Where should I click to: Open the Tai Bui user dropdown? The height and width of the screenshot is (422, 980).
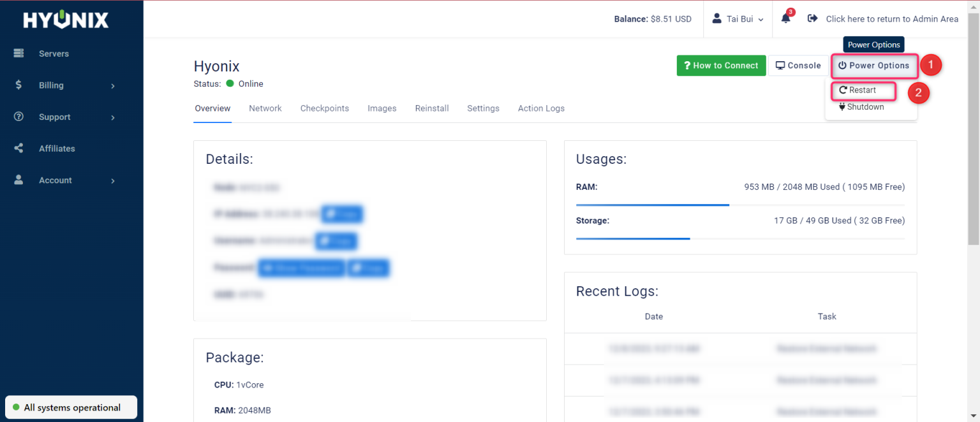738,19
